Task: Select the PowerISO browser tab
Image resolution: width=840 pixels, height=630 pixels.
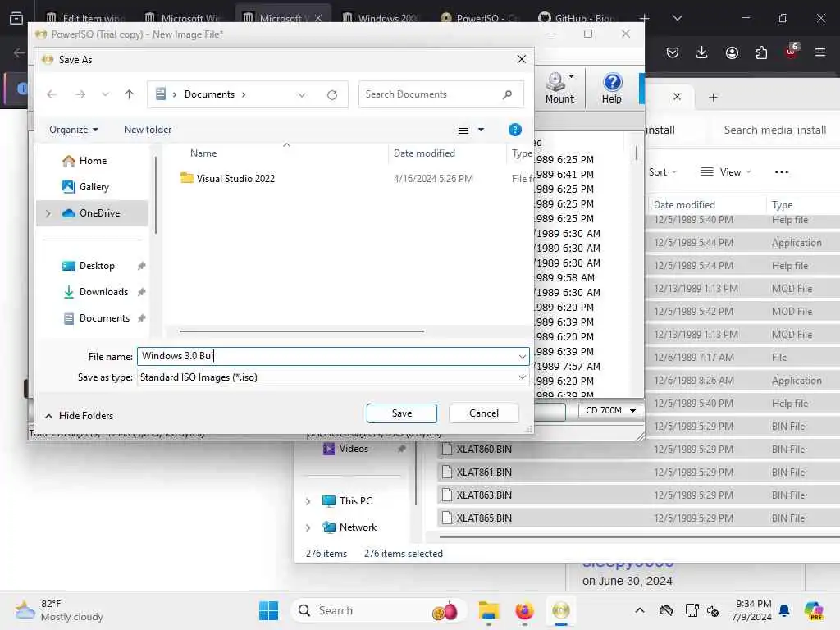Action: pyautogui.click(x=481, y=18)
